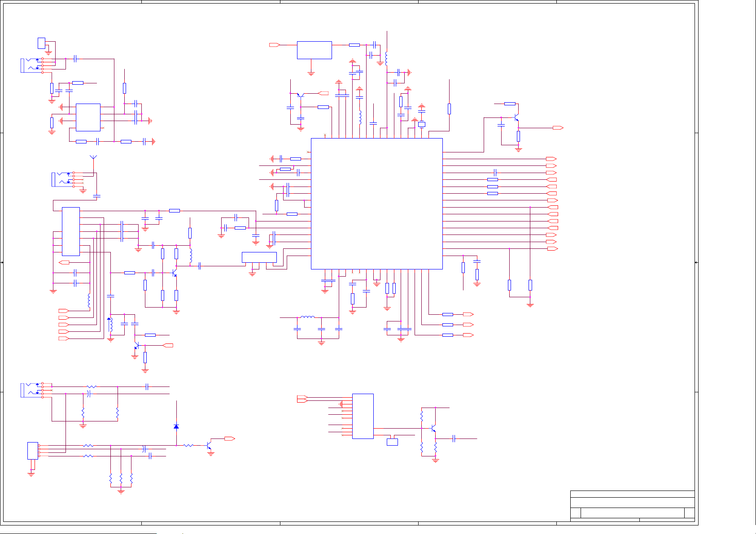The width and height of the screenshot is (756, 534).
Task: Select the wide flat IC left of the central IC's lower edge
Action: coord(259,257)
